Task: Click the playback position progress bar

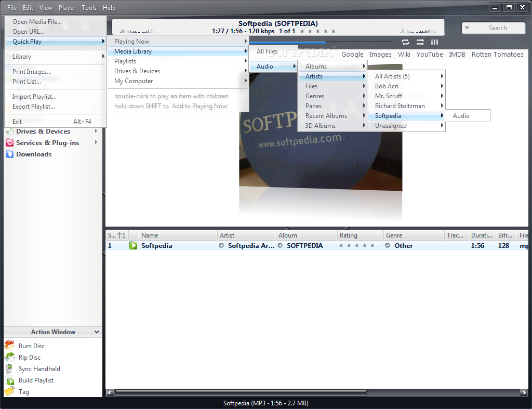Action: click(x=321, y=43)
